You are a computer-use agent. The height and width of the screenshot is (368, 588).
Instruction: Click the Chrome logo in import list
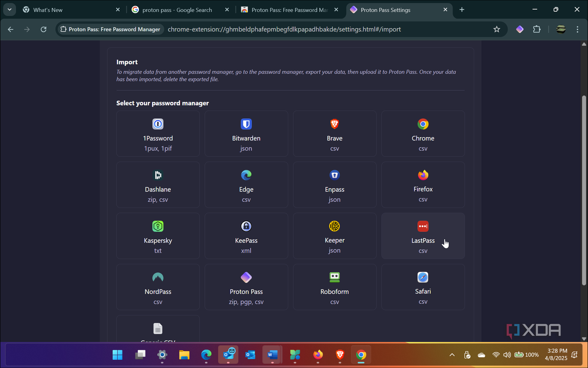[x=423, y=124]
